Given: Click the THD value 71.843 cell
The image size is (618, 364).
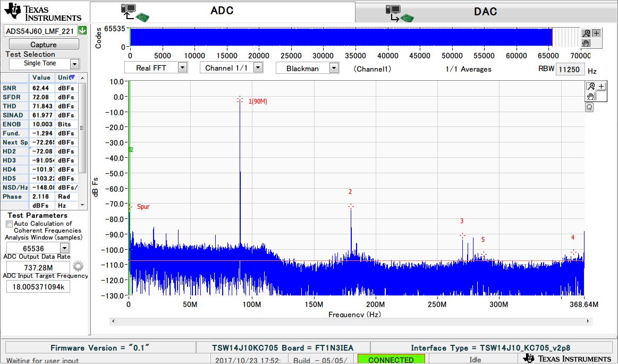Looking at the screenshot, I should pyautogui.click(x=42, y=106).
